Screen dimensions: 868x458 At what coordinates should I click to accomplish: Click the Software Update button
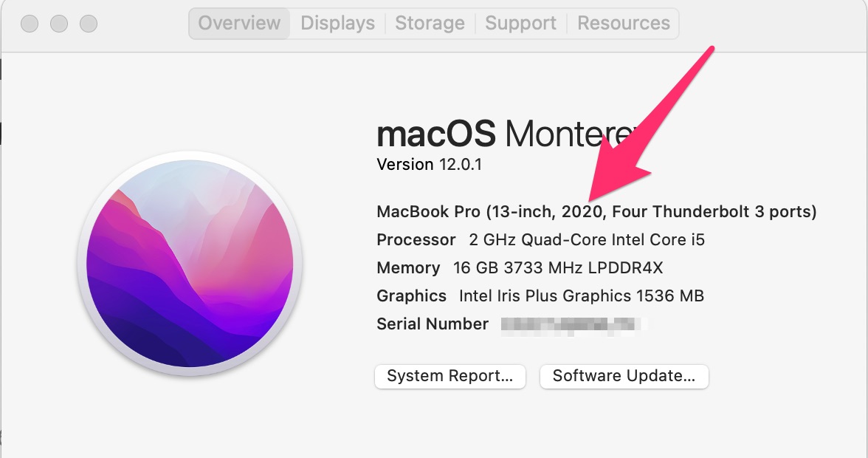click(x=624, y=376)
